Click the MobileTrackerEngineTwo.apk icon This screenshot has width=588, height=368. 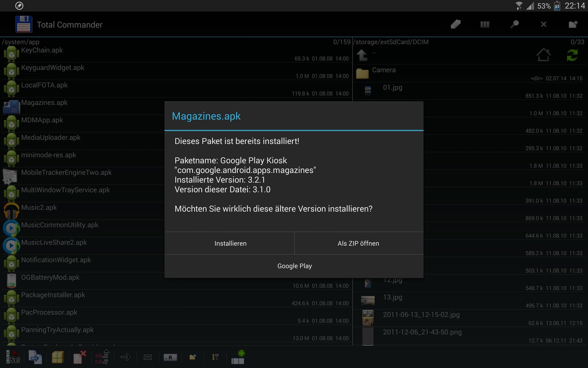pyautogui.click(x=10, y=177)
